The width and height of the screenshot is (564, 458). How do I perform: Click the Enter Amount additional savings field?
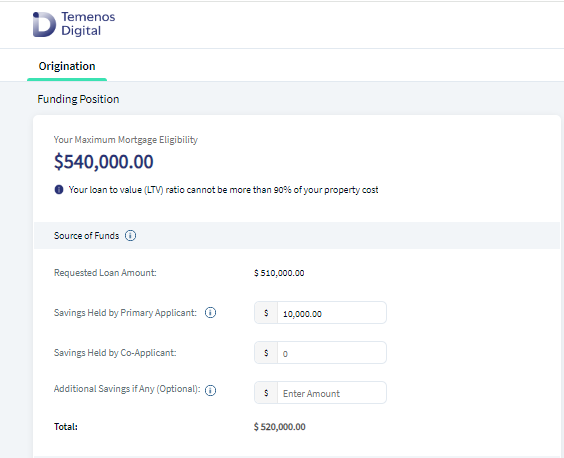click(x=332, y=393)
